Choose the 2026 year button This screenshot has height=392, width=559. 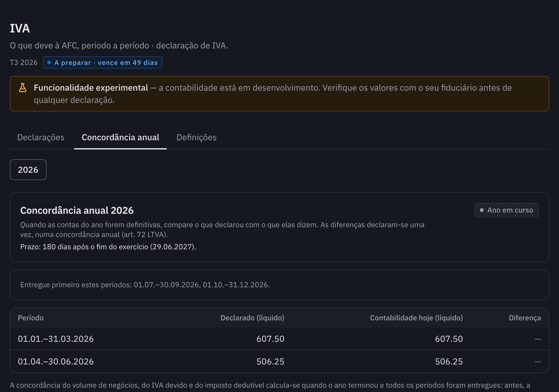click(28, 170)
